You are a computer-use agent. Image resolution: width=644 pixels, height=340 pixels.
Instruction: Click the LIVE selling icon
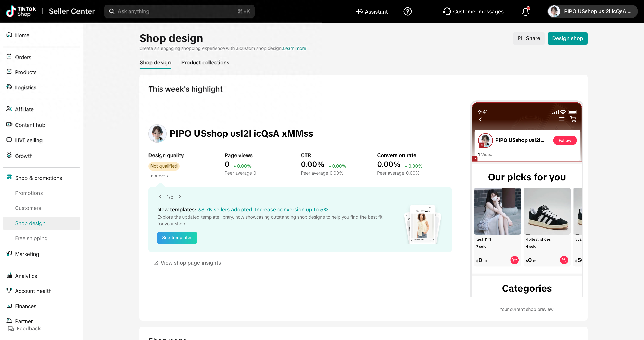[9, 140]
